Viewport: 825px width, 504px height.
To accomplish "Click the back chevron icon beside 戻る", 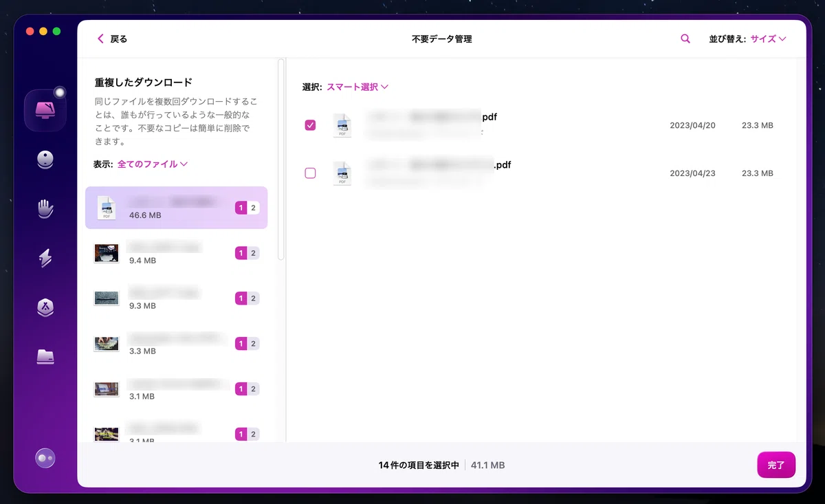I will 100,39.
